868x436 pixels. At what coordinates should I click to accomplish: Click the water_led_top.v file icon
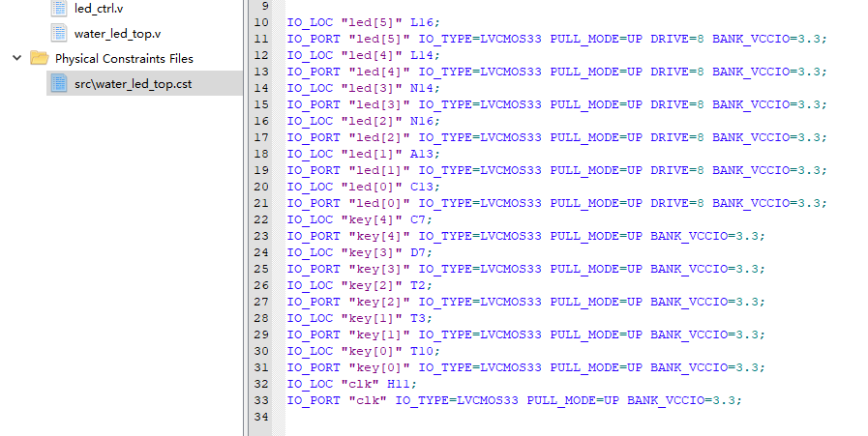[59, 33]
